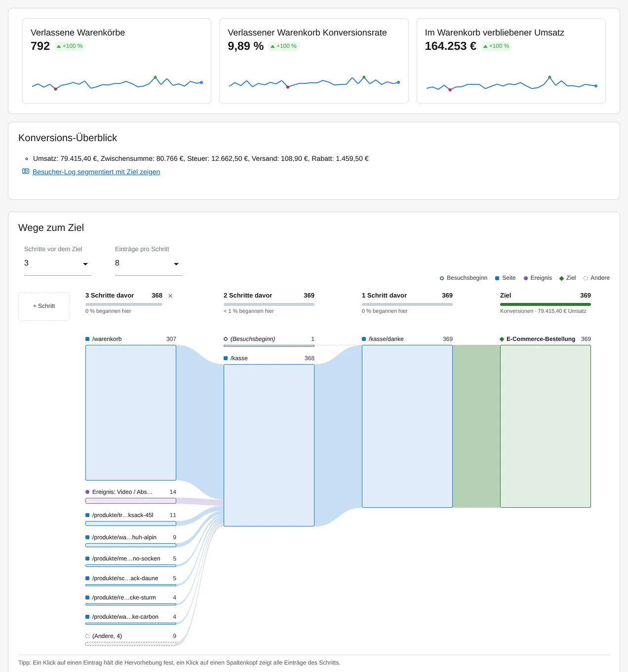This screenshot has width=628, height=672.
Task: Click the Andere legend dashed icon
Action: [x=586, y=278]
